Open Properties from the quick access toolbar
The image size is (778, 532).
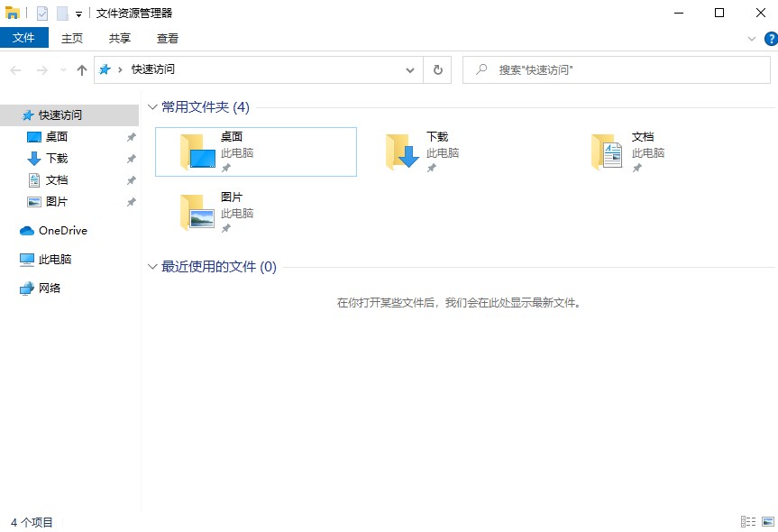pos(42,12)
